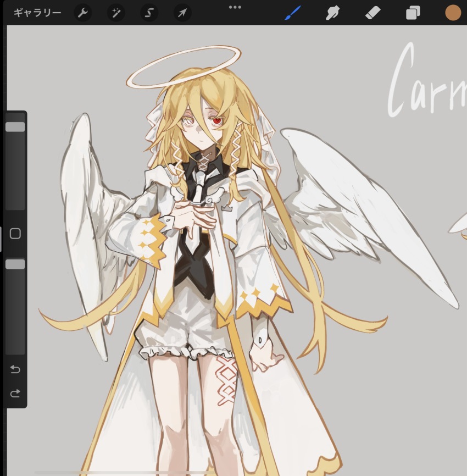Tap the three-dot canvas options
The image size is (467, 476).
(236, 7)
